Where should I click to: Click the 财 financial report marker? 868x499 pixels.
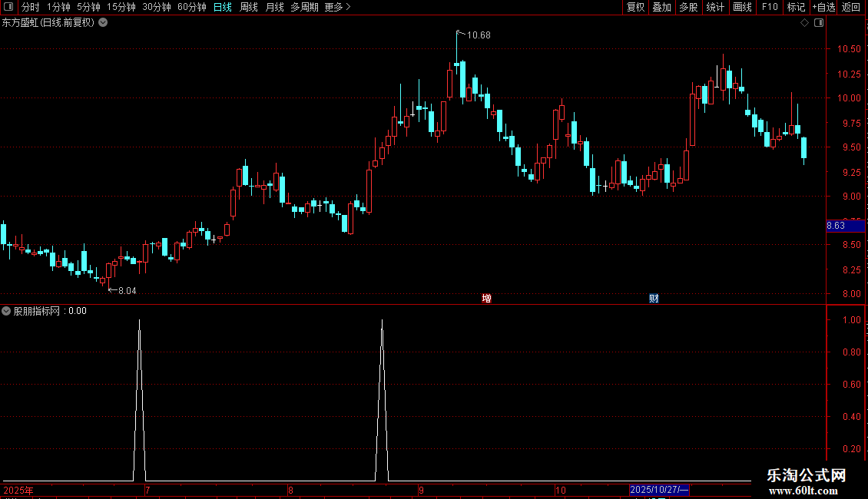click(654, 299)
